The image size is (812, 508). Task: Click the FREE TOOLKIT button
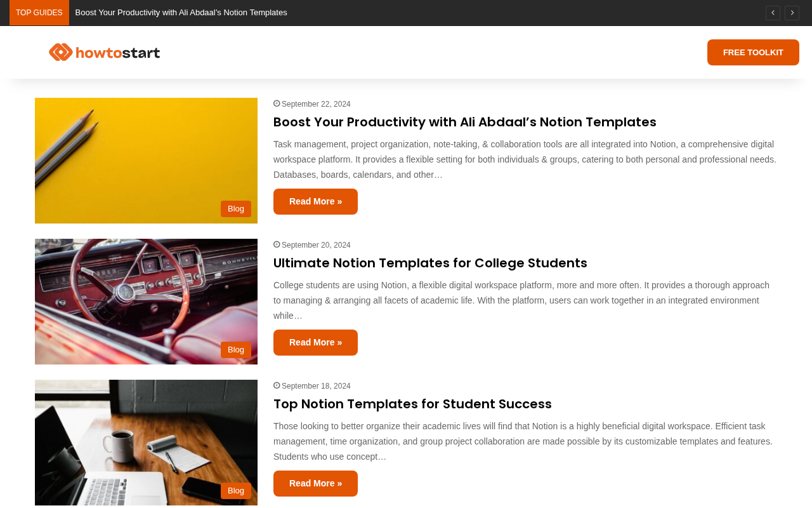[x=753, y=52]
